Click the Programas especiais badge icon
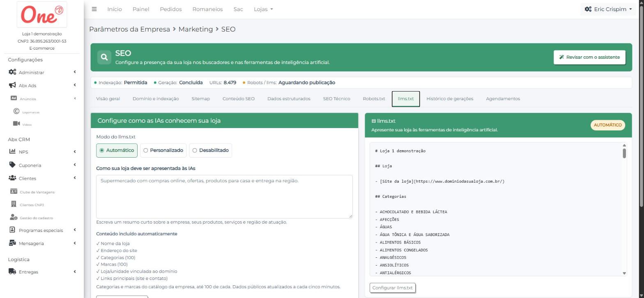644x298 pixels. (x=12, y=230)
